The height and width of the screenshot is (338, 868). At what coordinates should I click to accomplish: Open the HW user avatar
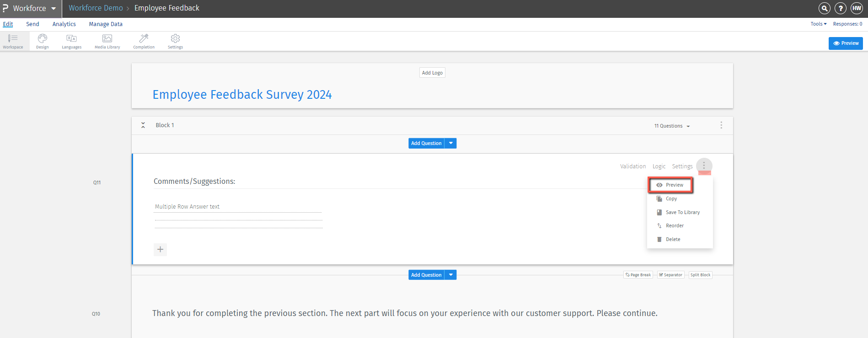pos(857,8)
